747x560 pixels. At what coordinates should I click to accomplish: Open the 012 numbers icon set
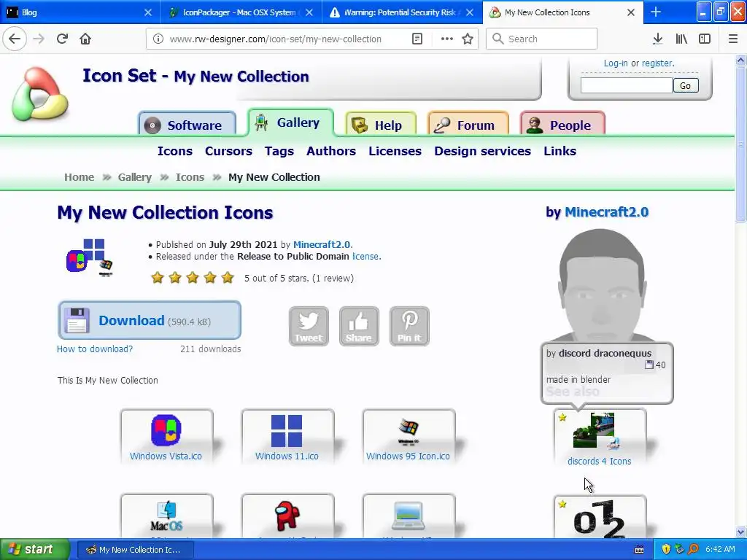pos(600,518)
